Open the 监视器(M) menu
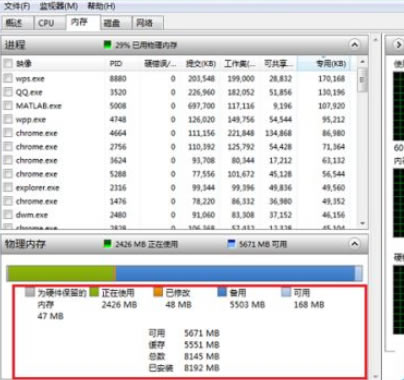 pyautogui.click(x=59, y=6)
